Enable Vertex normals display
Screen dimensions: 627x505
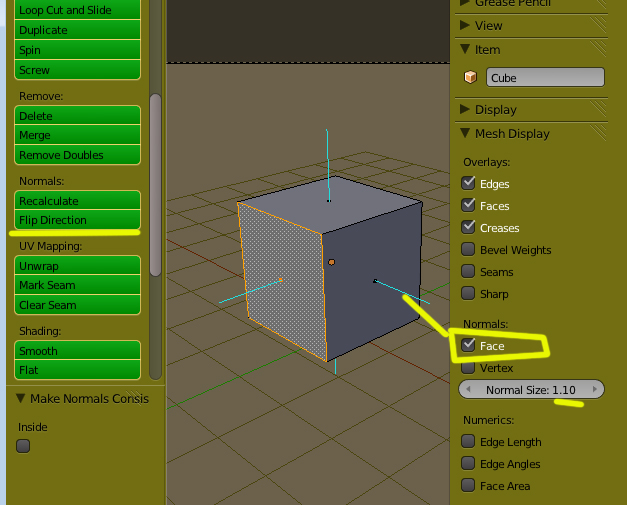coord(468,367)
